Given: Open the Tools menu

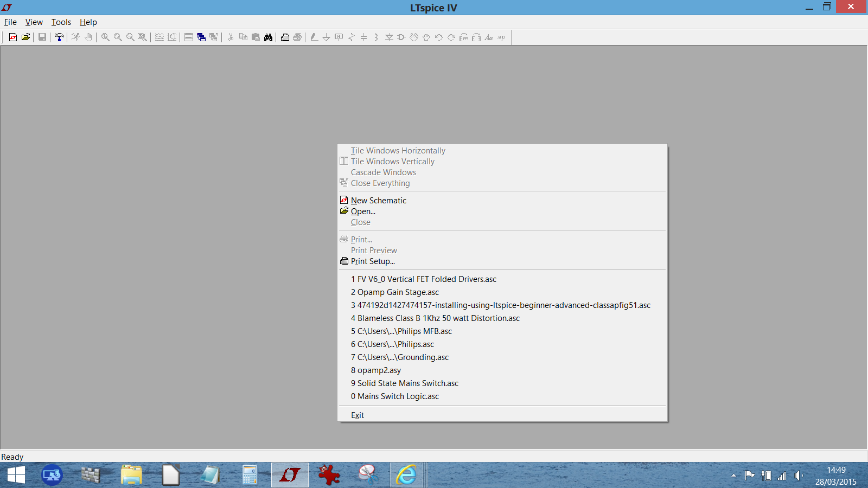Looking at the screenshot, I should 61,22.
